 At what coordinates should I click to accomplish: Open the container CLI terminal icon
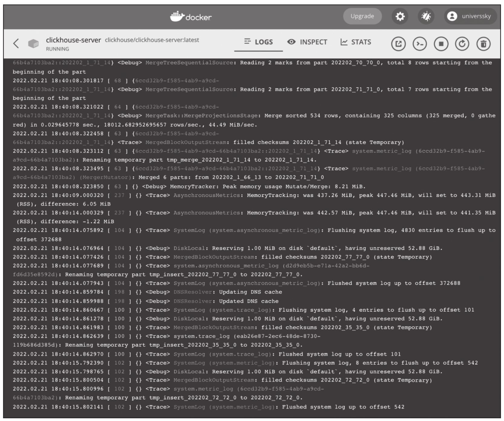tap(420, 44)
